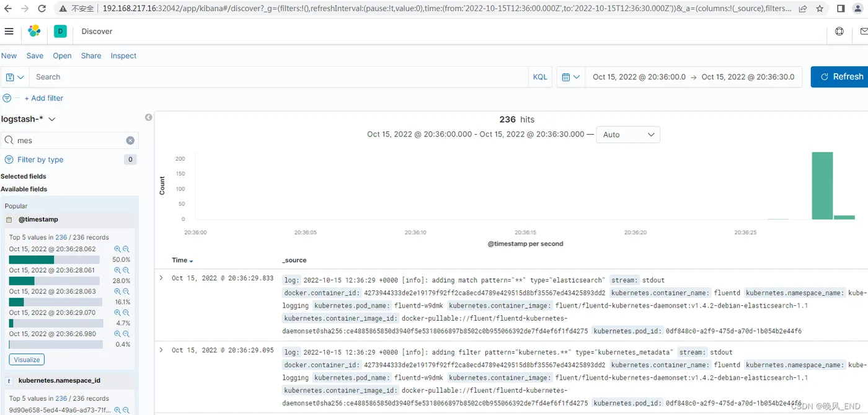Collapse the fields sidebar
Screen dimensions: 868x415
coord(149,117)
